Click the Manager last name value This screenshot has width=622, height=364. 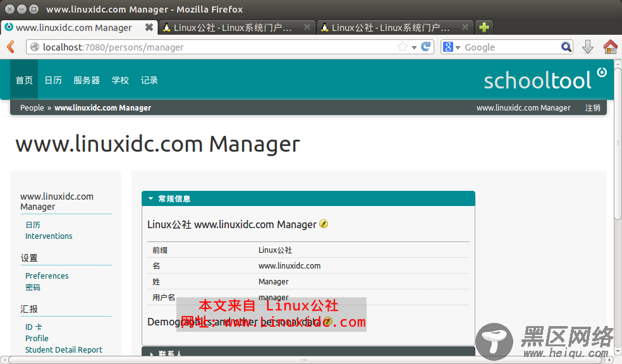coord(273,281)
